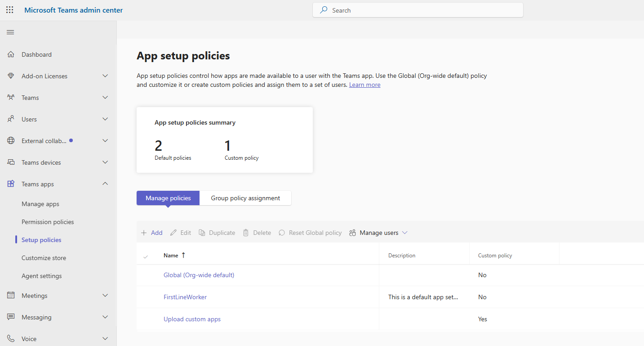Screen dimensions: 644x346
Task: Click the Meetings calendar icon
Action: click(x=11, y=296)
